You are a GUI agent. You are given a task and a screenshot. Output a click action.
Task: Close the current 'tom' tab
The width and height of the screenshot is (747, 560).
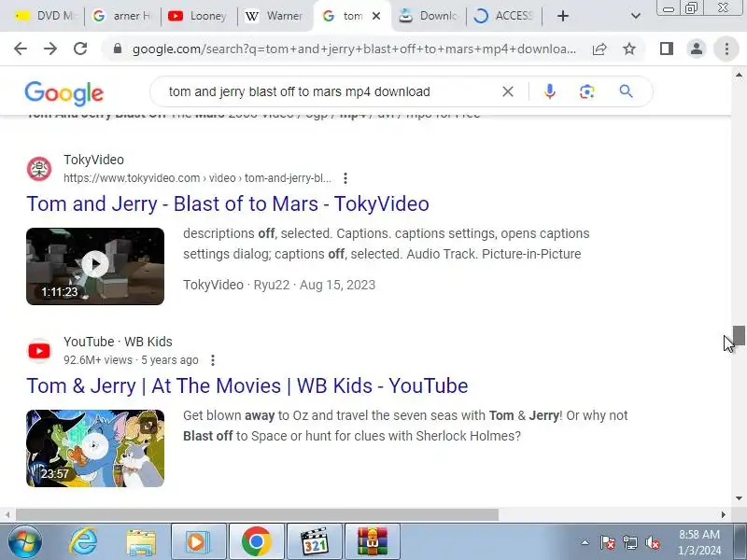click(376, 16)
